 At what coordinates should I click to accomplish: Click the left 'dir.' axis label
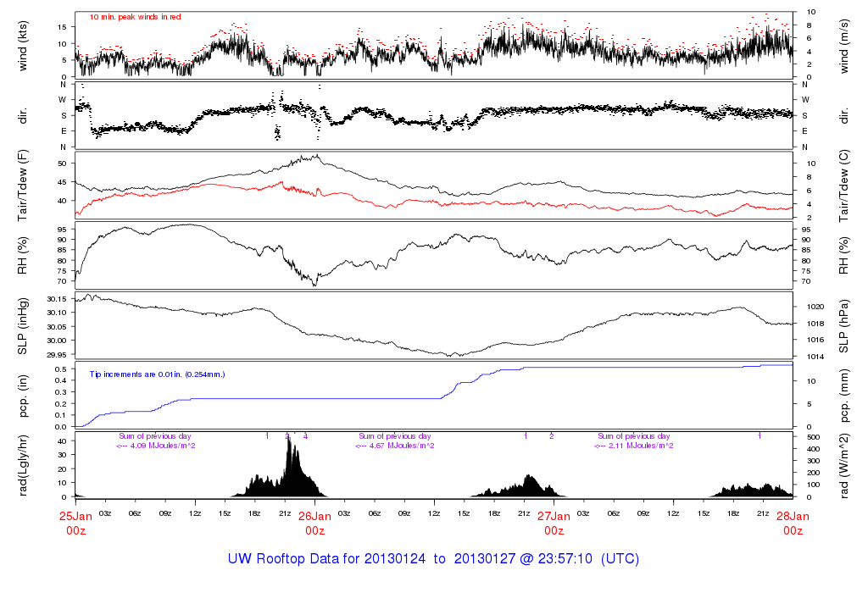[22, 116]
